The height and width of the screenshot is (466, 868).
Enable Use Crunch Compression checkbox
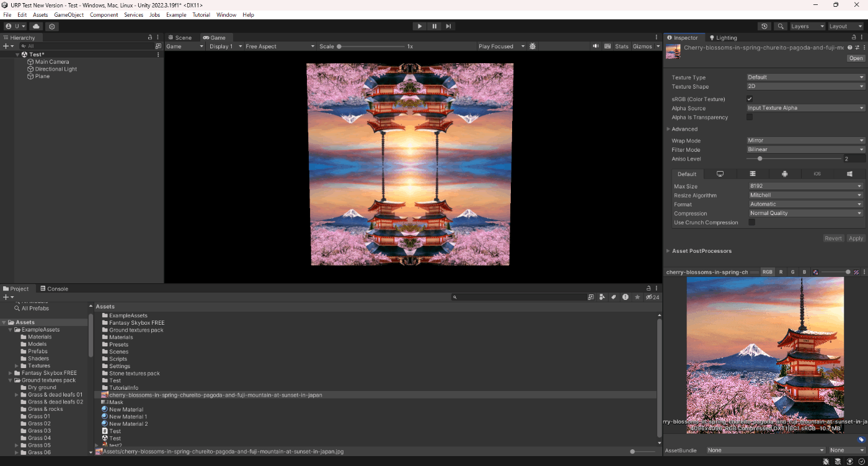point(752,222)
